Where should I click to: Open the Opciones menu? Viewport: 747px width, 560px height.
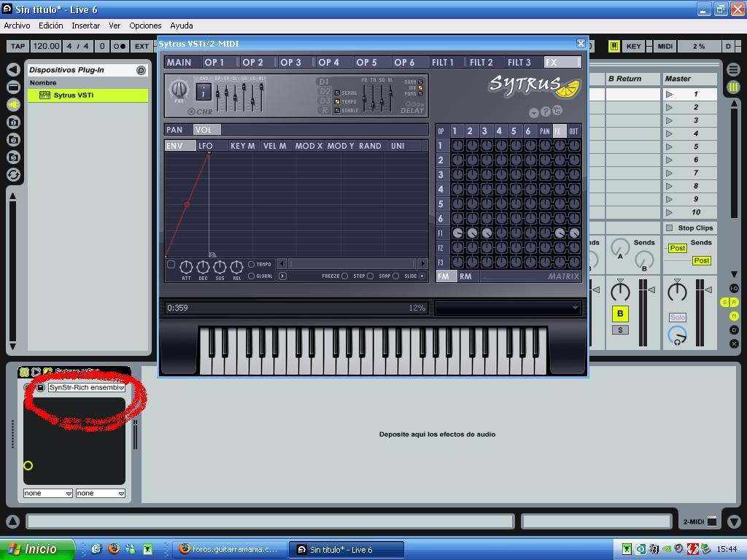[145, 26]
